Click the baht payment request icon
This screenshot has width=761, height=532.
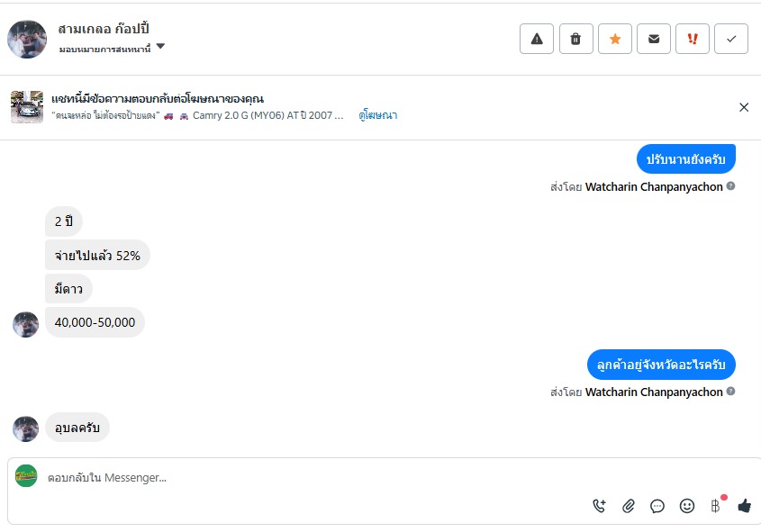tap(716, 506)
